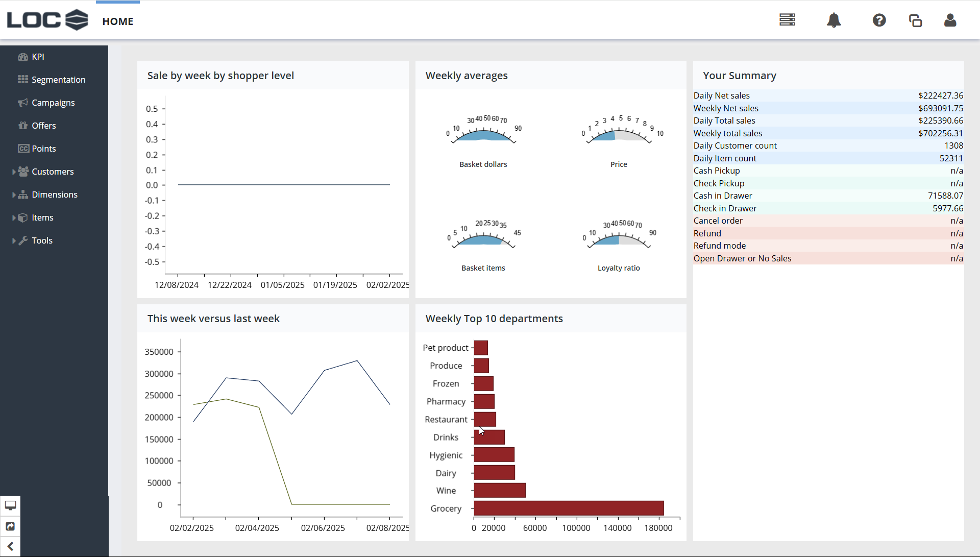Expand the Items submenu arrow

point(14,218)
